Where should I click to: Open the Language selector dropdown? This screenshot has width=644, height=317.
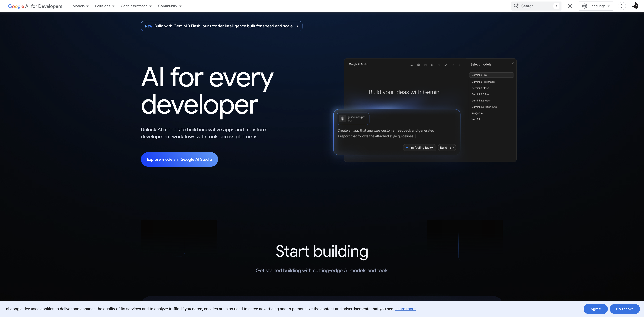tap(596, 6)
